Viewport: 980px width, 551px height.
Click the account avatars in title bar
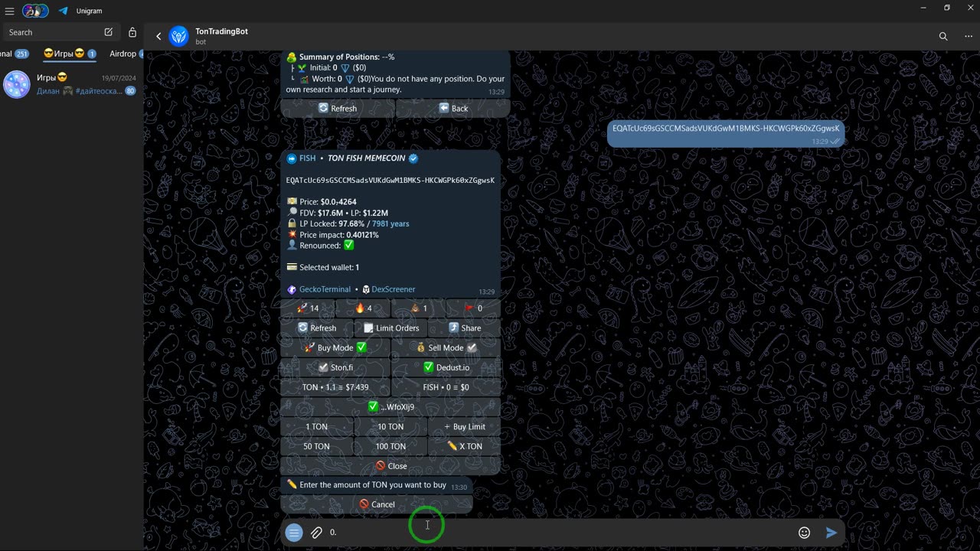click(x=34, y=11)
